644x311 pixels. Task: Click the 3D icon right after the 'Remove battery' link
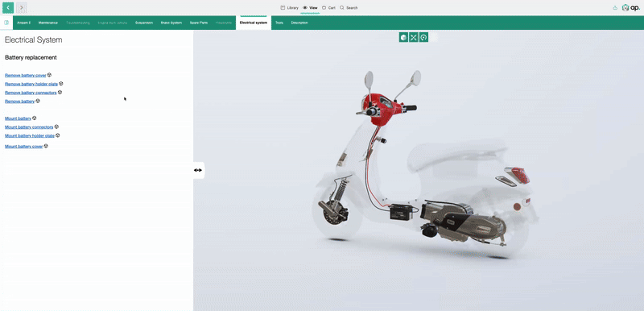38,101
